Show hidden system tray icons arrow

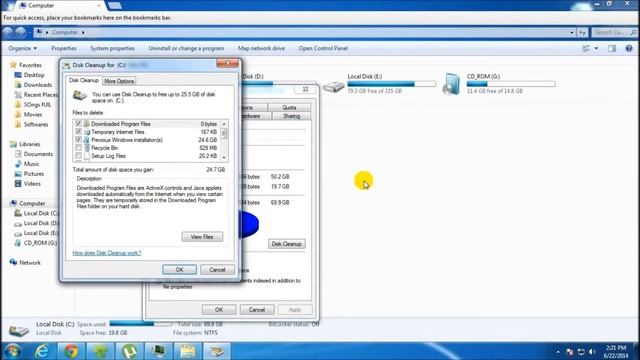coord(558,352)
